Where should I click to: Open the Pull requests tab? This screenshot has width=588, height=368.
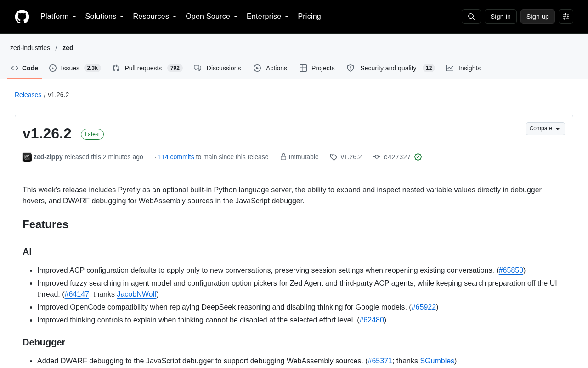pyautogui.click(x=147, y=68)
